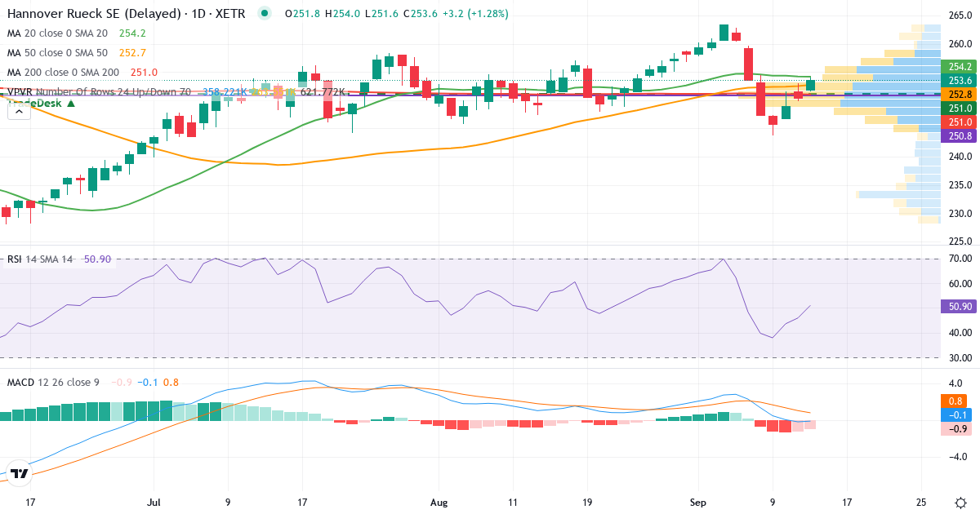The width and height of the screenshot is (980, 514).
Task: Click the pink -0.9 MACD axis label
Action: pos(958,428)
